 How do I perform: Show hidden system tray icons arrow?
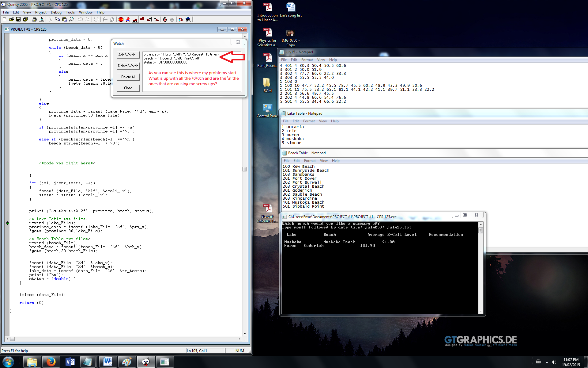click(x=547, y=362)
